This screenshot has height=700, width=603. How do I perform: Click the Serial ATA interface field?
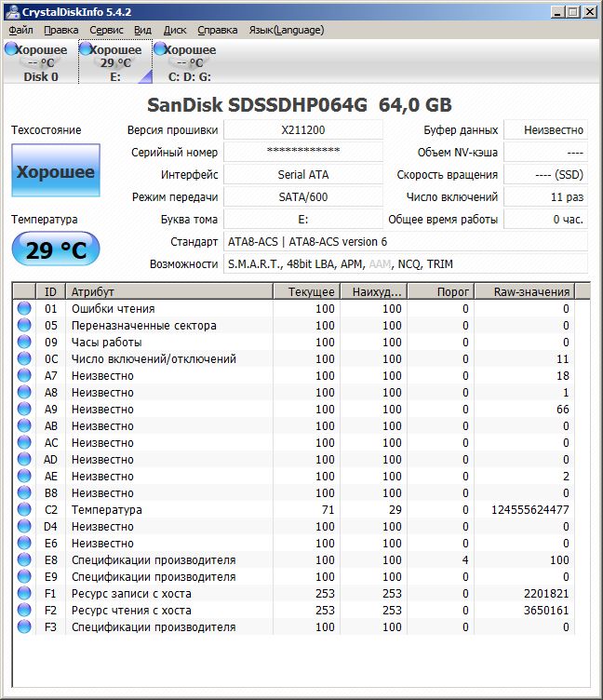303,175
